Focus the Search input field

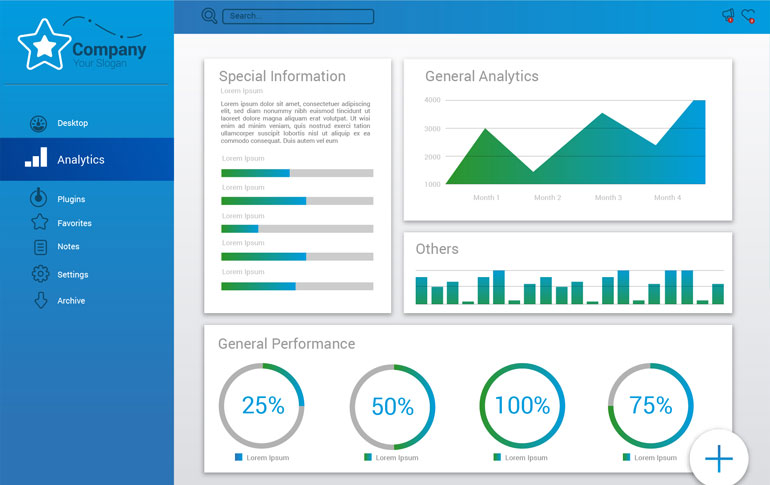coord(298,16)
